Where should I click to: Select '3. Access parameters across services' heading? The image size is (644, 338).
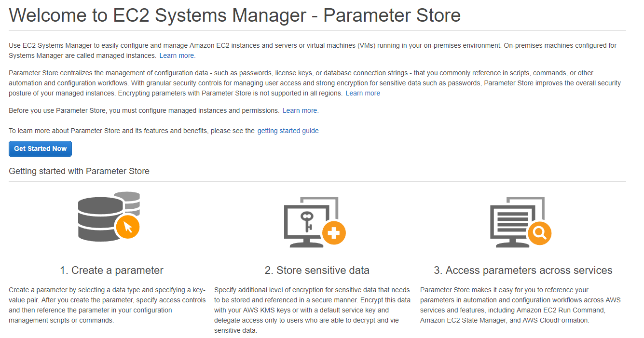coord(523,270)
